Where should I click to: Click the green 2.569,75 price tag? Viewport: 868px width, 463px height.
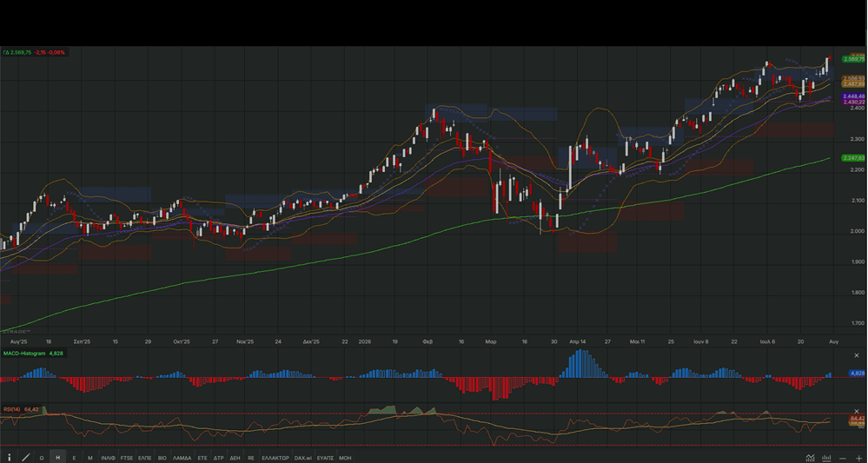(853, 59)
